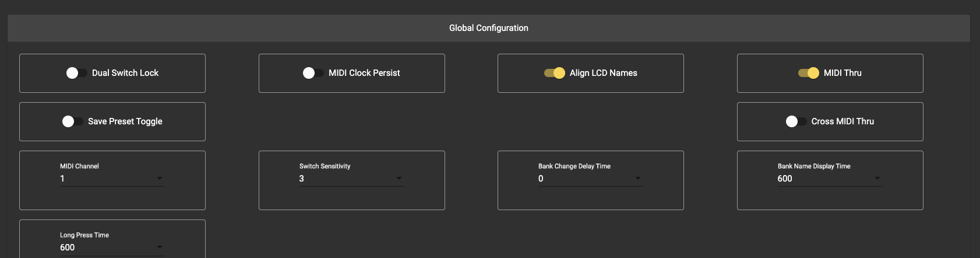
Task: Open the Switch Sensitivity value showing 3
Action: tap(344, 179)
